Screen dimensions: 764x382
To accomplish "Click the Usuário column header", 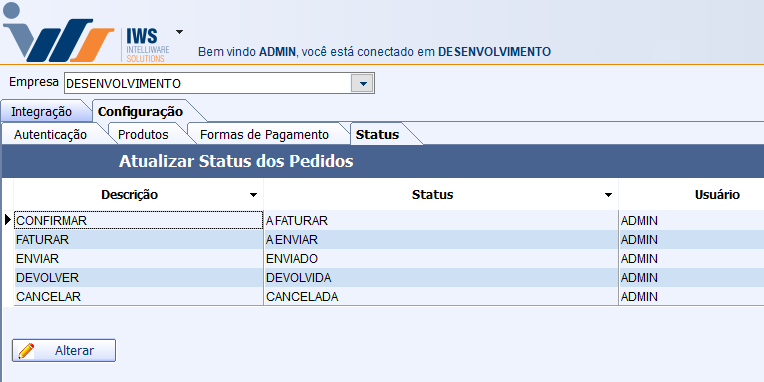I will coord(717,195).
